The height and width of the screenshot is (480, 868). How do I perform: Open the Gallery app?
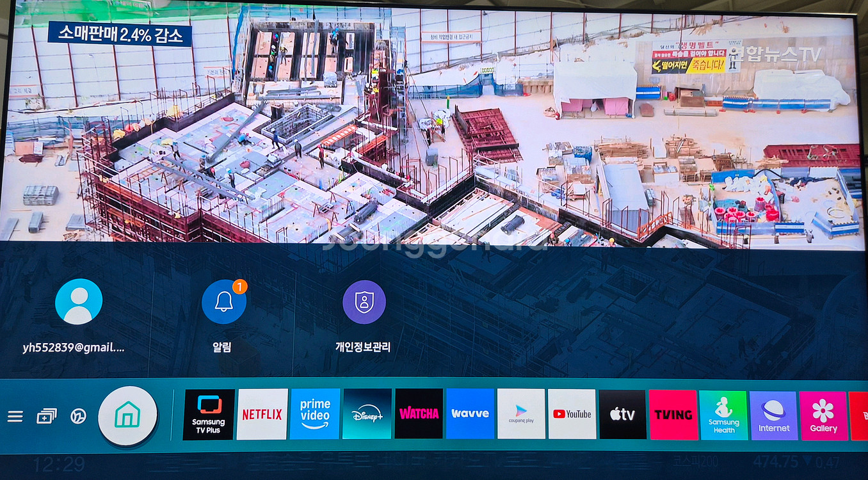(823, 416)
